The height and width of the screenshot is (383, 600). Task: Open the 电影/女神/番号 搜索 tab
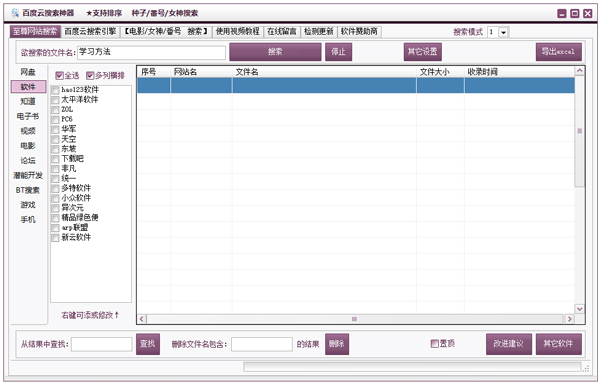click(166, 31)
